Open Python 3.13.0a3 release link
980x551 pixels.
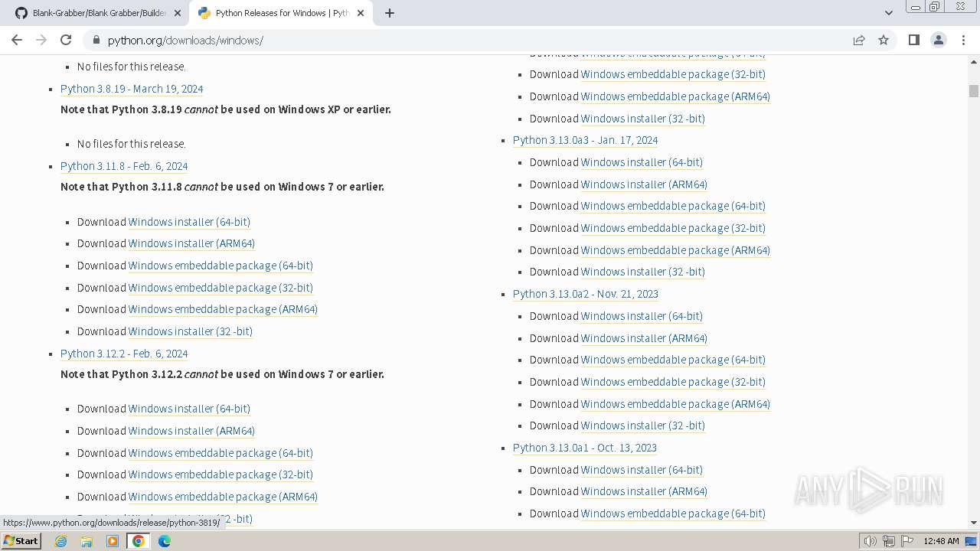click(586, 140)
